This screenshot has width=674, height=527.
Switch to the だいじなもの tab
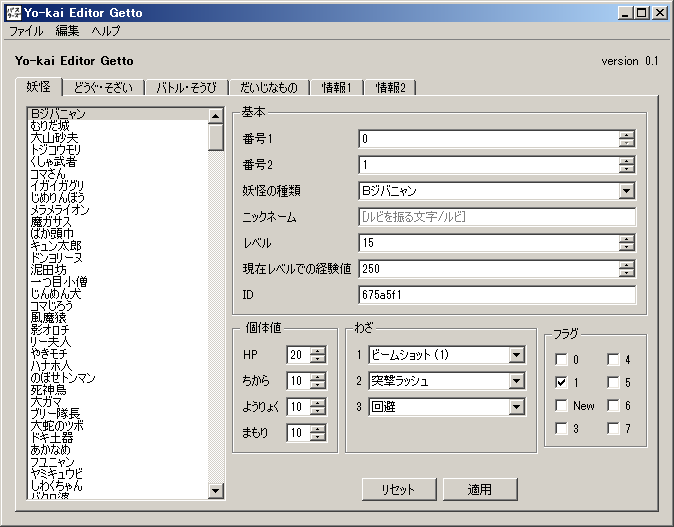pos(269,88)
